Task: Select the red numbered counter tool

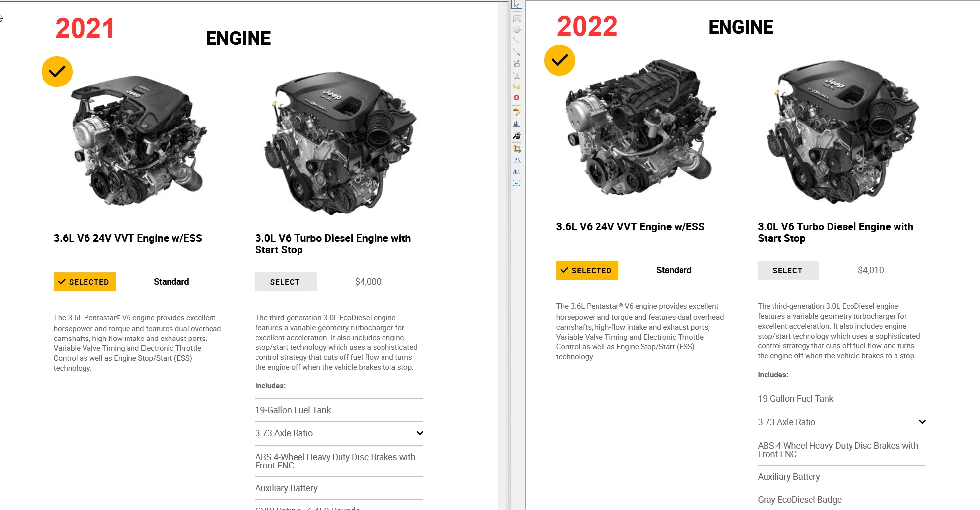Action: (x=517, y=98)
